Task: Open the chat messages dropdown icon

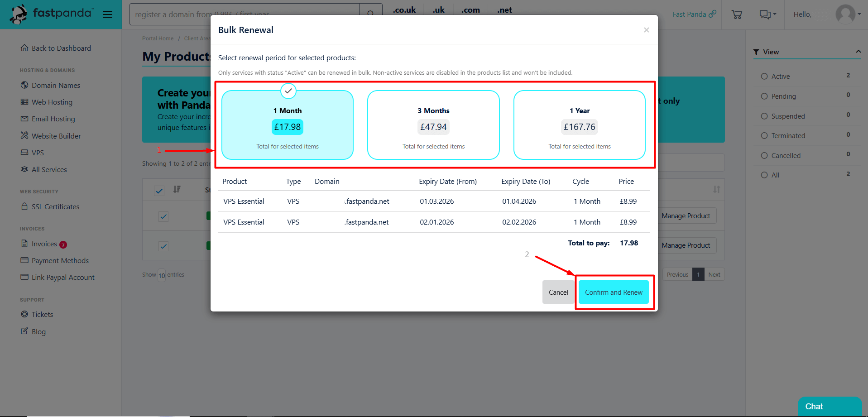Action: click(x=767, y=14)
